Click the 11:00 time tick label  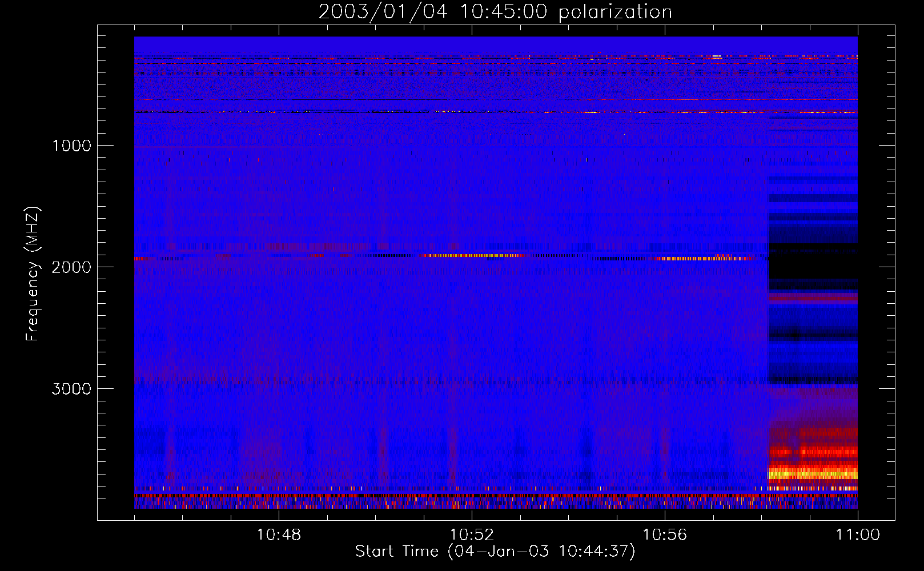point(858,535)
